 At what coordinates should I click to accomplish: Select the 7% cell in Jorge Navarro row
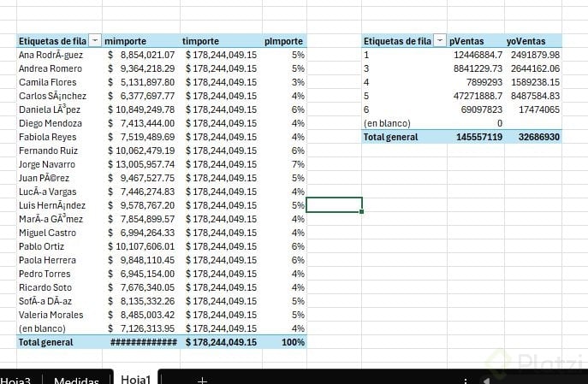click(x=285, y=164)
